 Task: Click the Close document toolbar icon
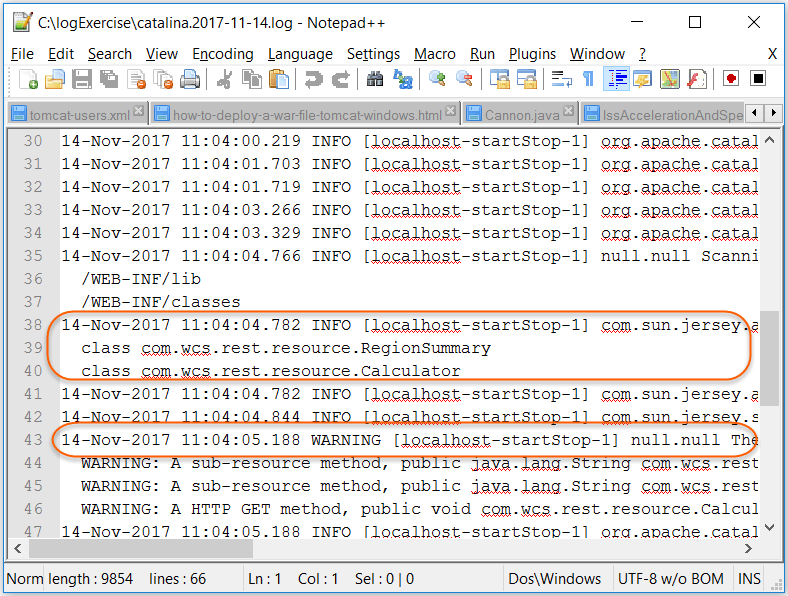coord(136,79)
